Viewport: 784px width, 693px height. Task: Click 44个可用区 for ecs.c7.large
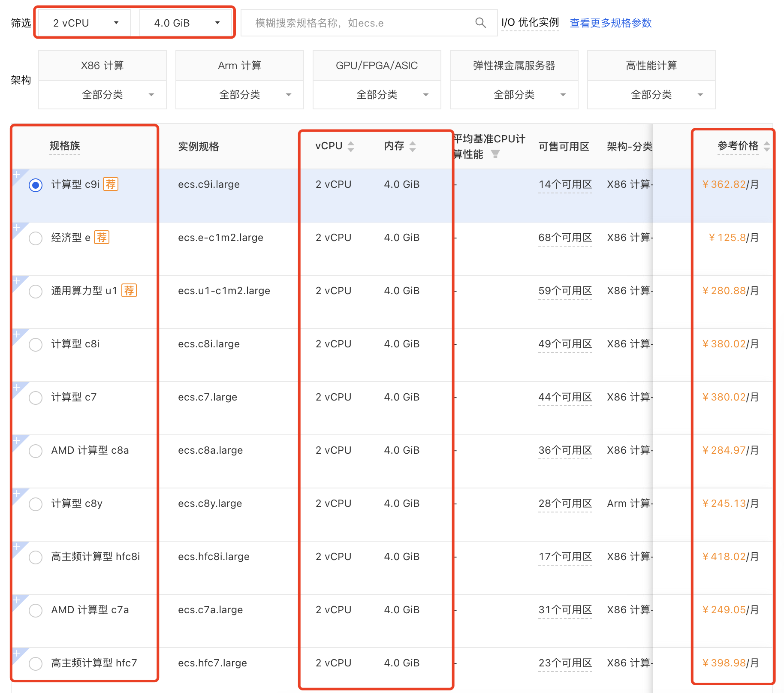pos(565,397)
